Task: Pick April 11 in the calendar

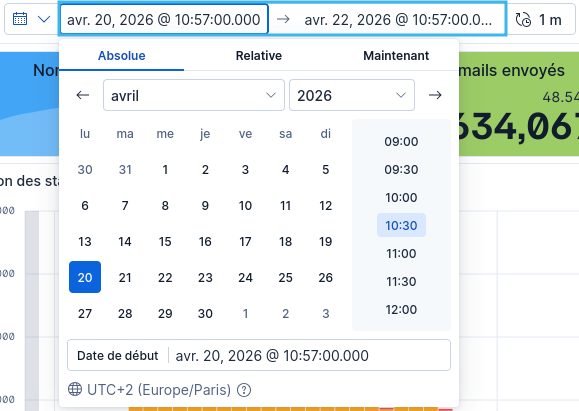Action: tap(285, 205)
